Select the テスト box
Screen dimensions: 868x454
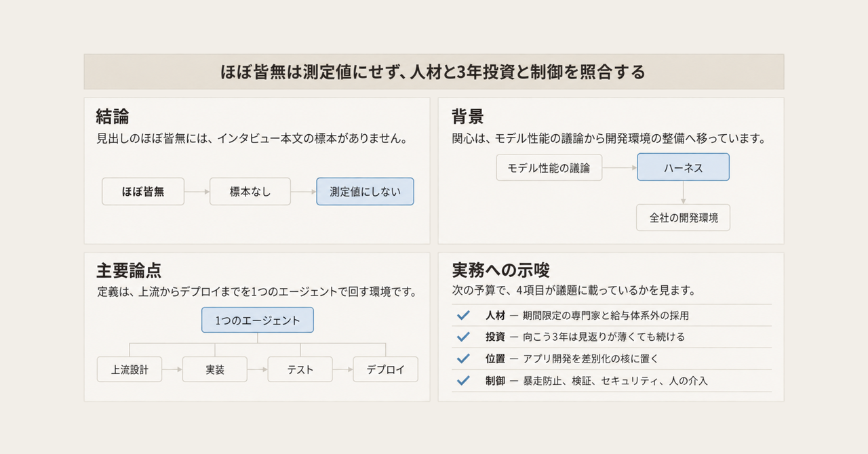[300, 369]
